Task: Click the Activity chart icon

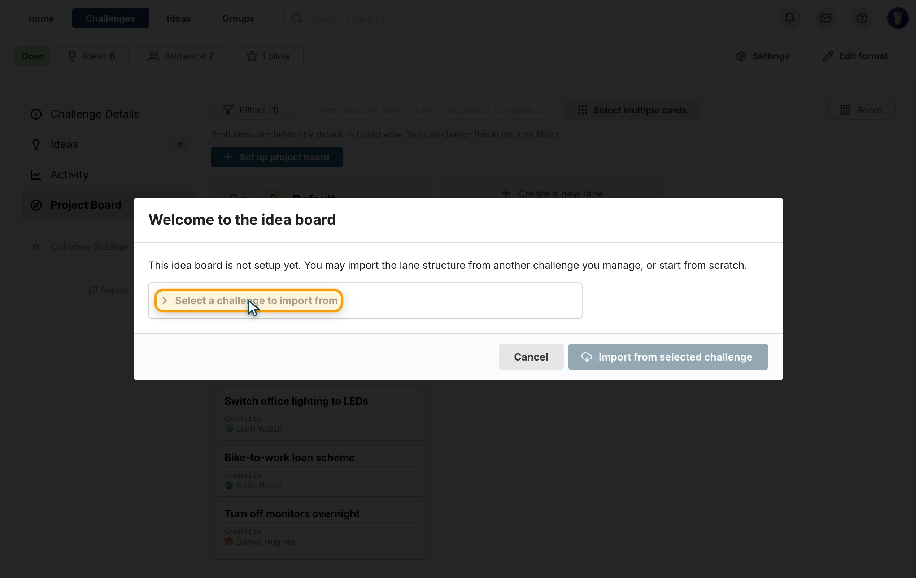Action: (x=36, y=175)
